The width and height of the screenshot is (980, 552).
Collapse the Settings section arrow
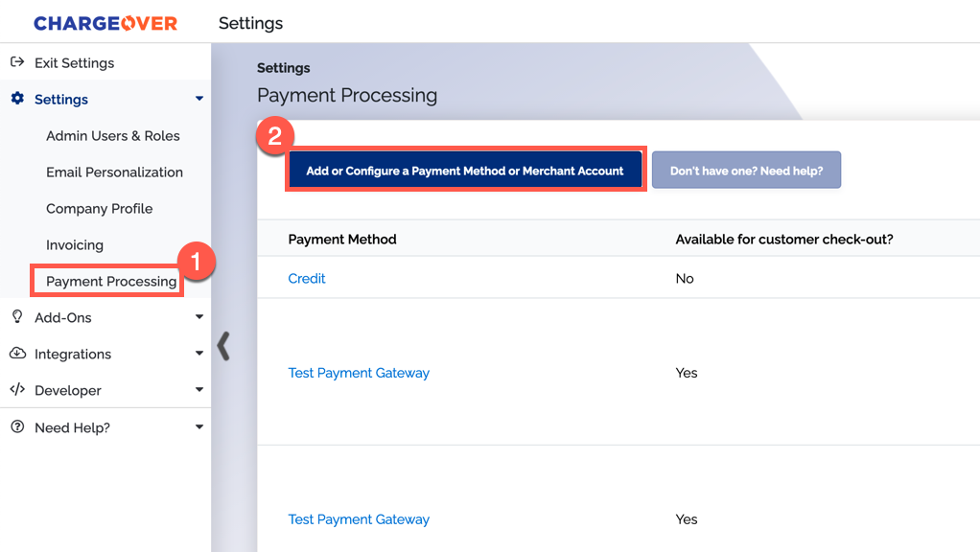198,99
